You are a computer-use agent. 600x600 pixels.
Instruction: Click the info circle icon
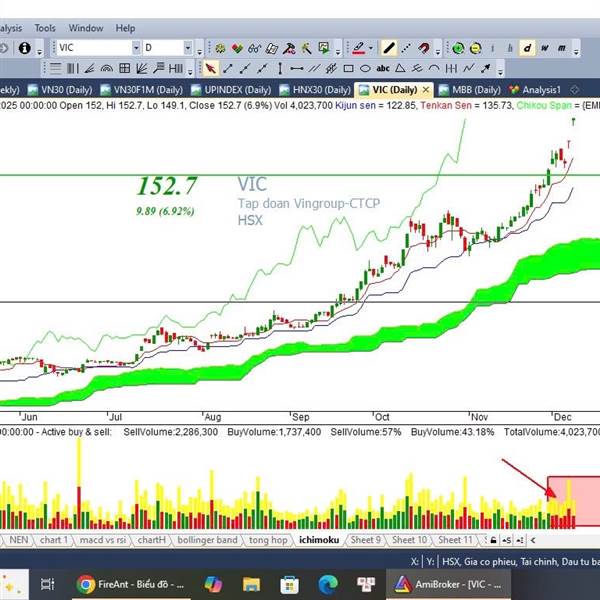pos(24,48)
